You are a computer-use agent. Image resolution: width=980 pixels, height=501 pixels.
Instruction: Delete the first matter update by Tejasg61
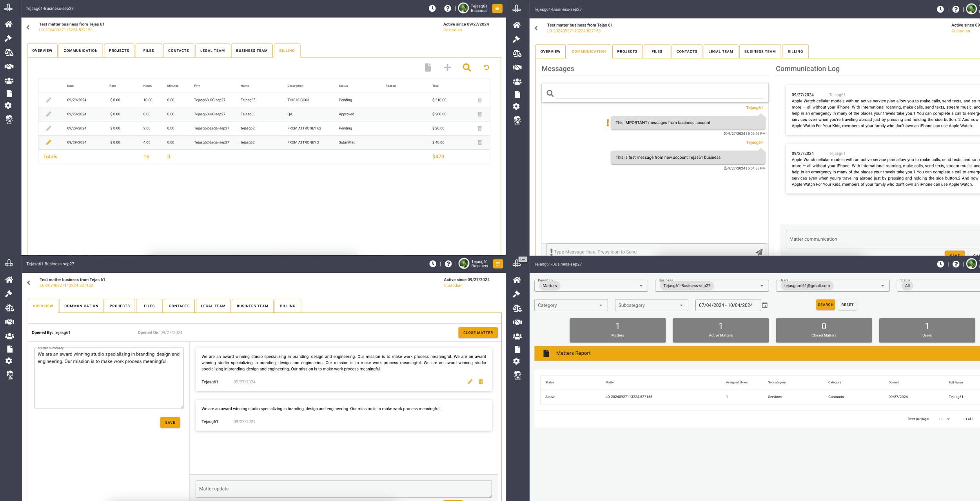pyautogui.click(x=481, y=381)
